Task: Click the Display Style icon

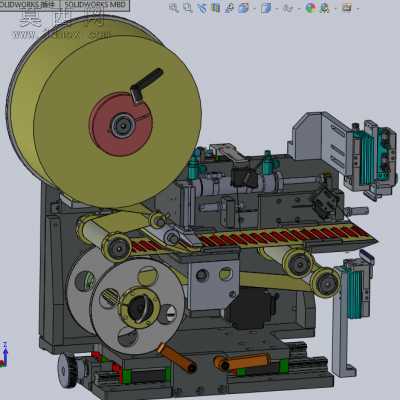Action: coord(266,8)
